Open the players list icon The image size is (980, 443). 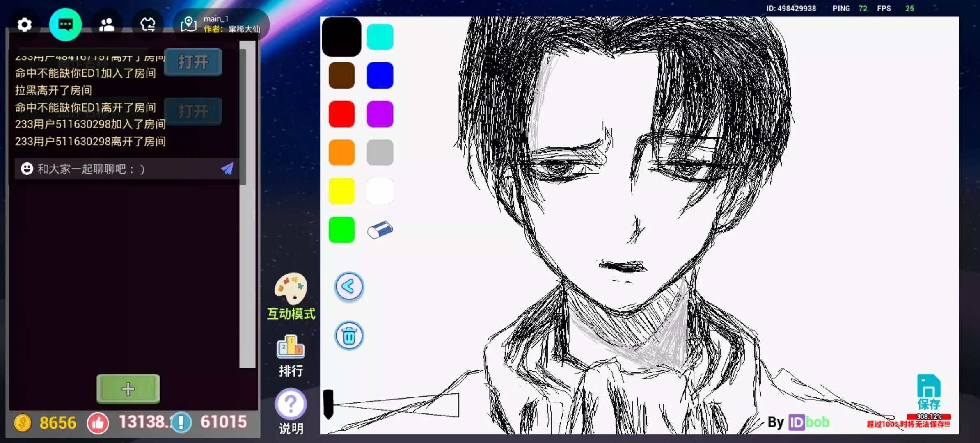(107, 25)
